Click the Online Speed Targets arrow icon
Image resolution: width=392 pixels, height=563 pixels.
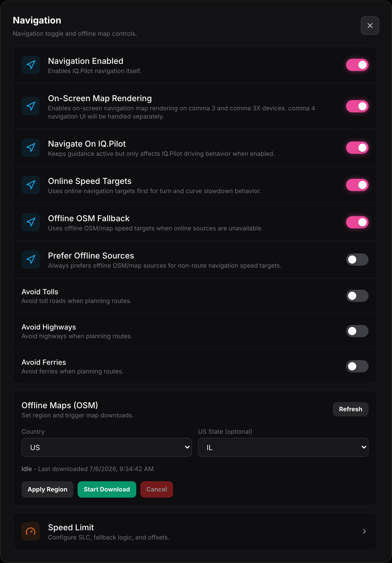(31, 185)
